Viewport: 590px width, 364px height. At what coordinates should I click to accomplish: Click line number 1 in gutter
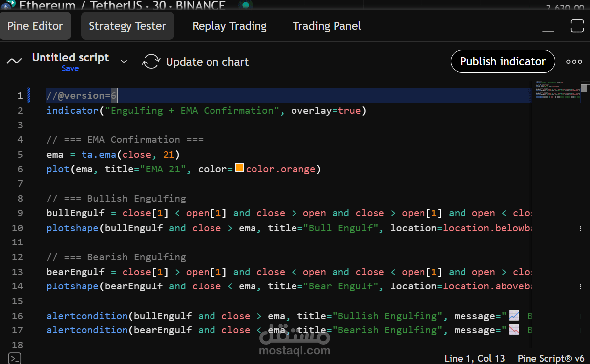[20, 96]
